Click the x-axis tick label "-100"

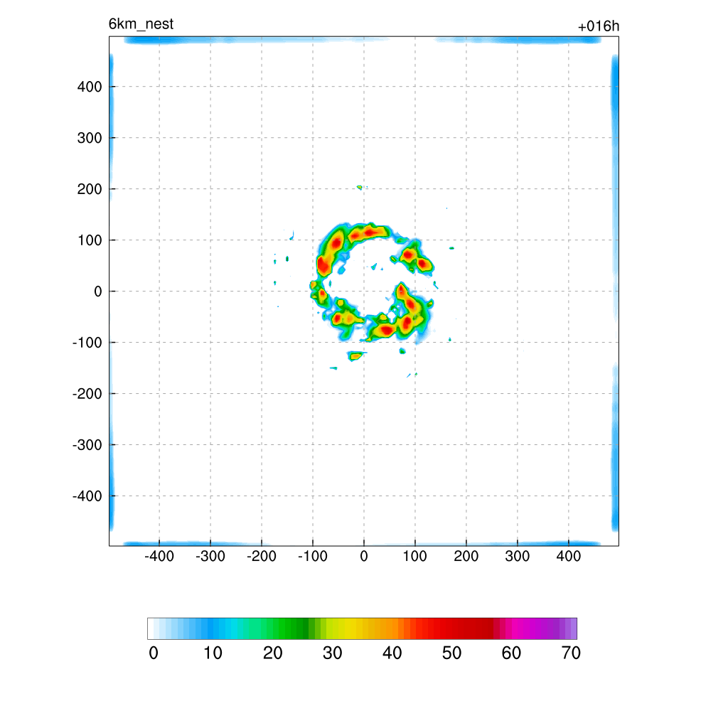[x=313, y=556]
